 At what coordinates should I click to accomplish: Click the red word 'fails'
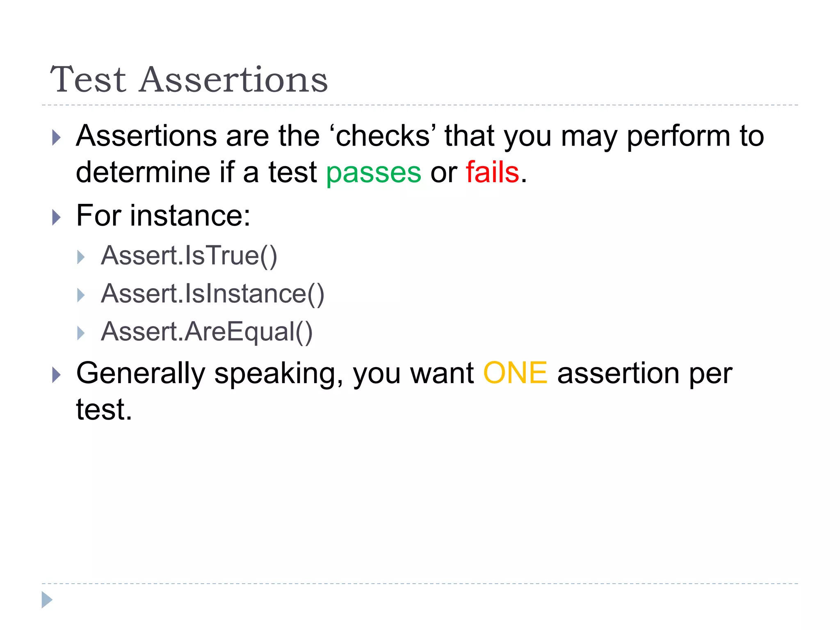click(493, 171)
